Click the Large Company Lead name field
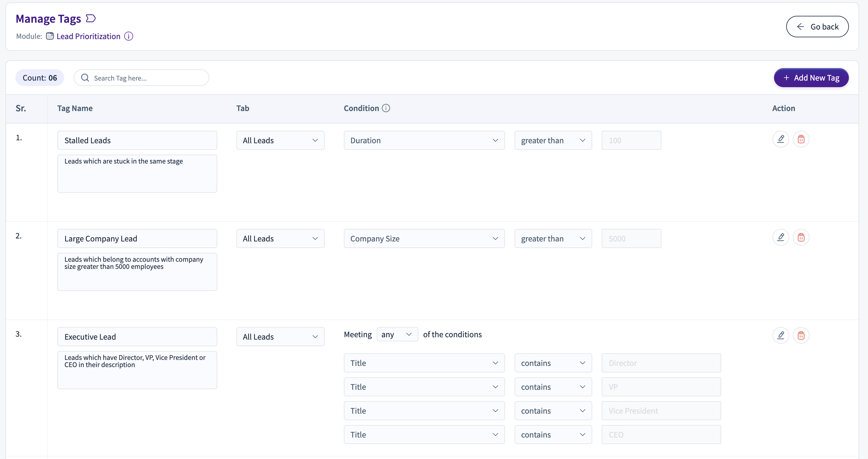This screenshot has height=459, width=868. (137, 238)
